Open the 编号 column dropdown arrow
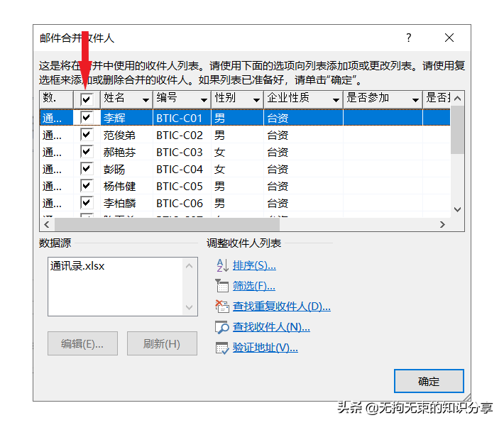Viewport: 504px width, 425px height. click(x=204, y=100)
